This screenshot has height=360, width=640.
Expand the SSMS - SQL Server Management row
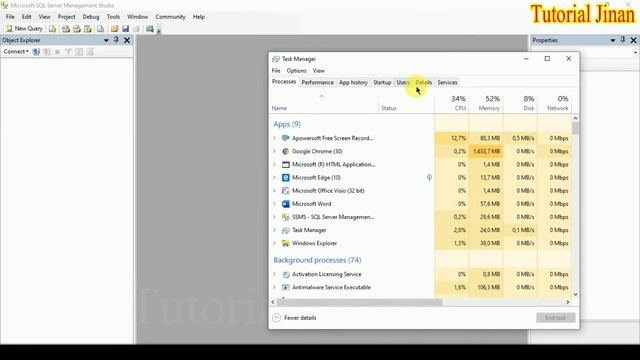275,217
